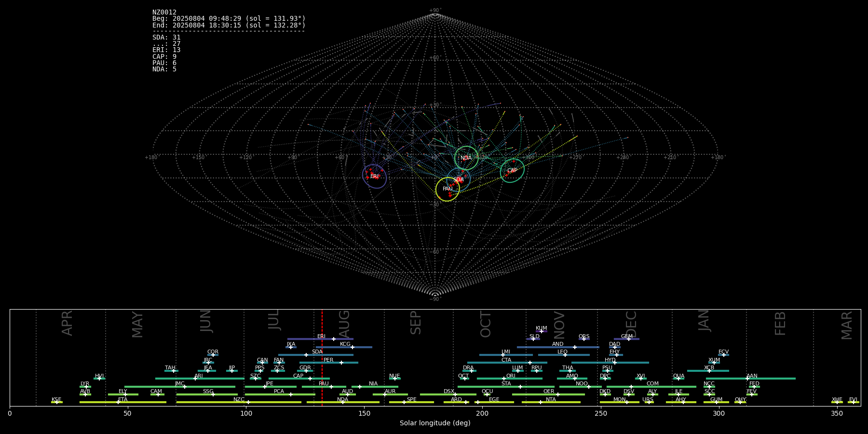Click the NUE shower label in timeline
Viewport: 868px width, 434px height.
tap(394, 376)
